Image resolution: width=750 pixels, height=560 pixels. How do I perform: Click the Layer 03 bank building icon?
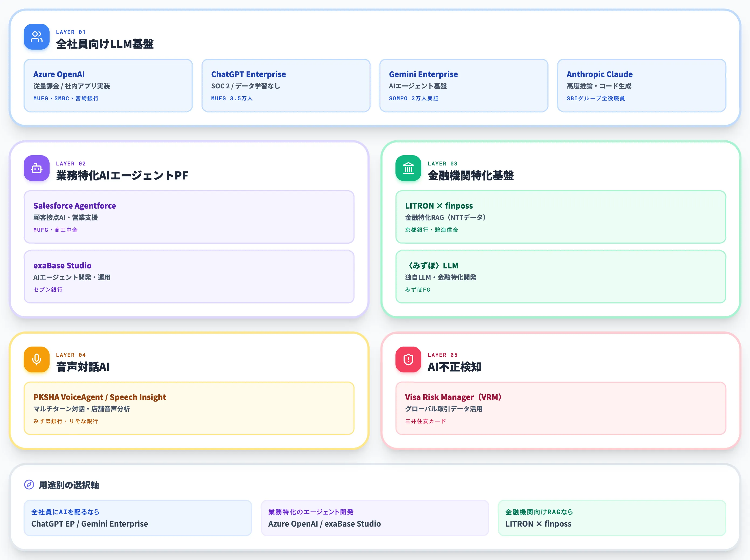(408, 168)
